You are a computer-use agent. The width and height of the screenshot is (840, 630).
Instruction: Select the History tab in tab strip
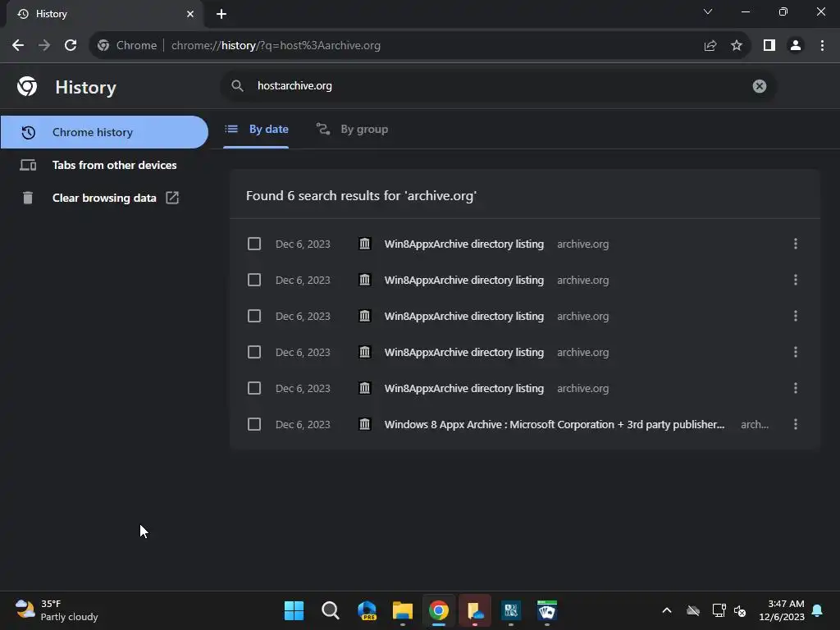click(104, 14)
